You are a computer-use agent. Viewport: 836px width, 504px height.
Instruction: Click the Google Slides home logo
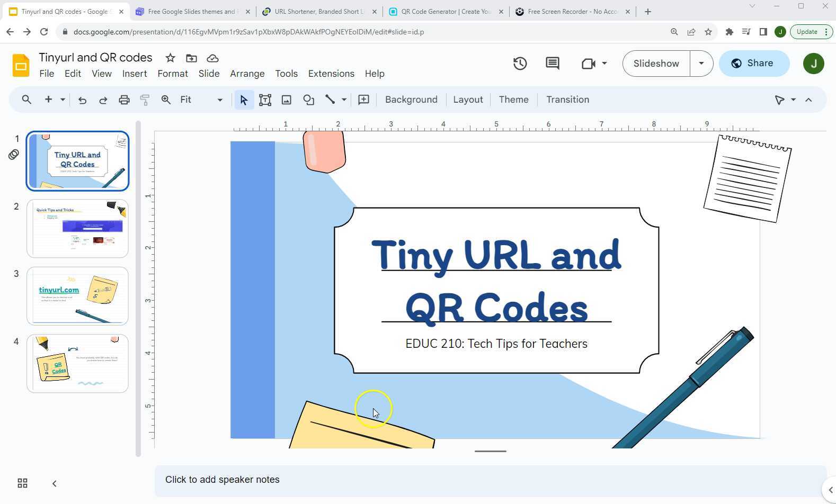pos(21,66)
